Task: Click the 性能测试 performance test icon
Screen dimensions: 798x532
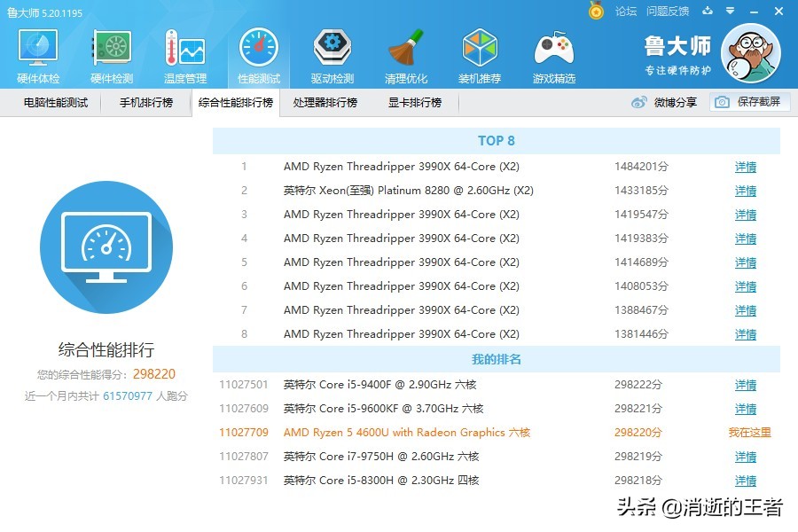Action: coord(258,53)
